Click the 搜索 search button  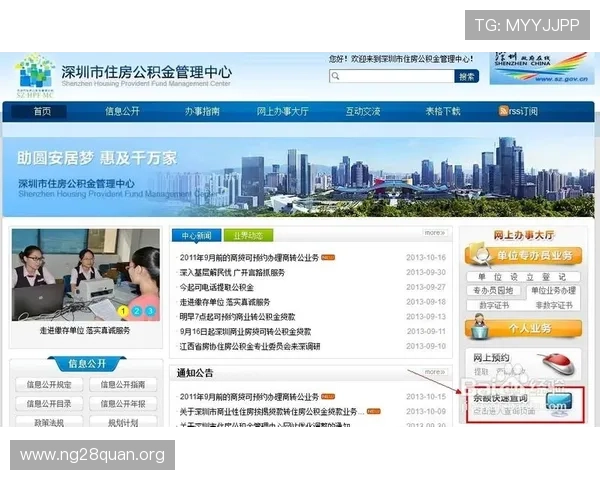[466, 77]
